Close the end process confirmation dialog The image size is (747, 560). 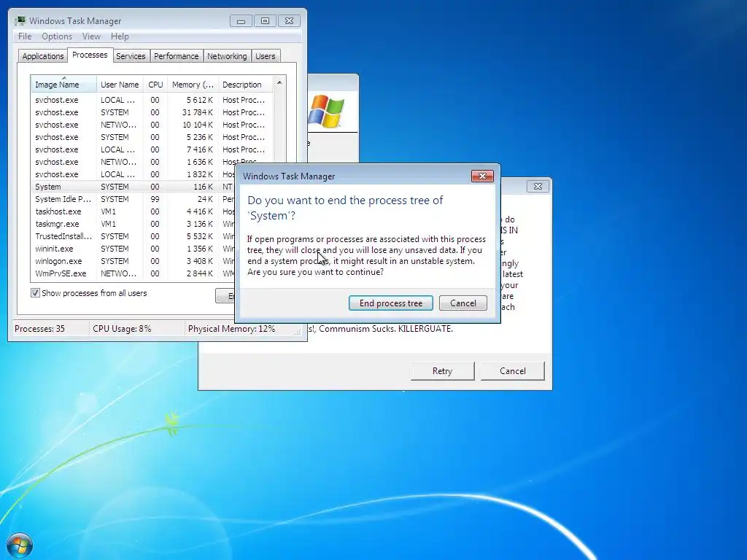click(482, 176)
